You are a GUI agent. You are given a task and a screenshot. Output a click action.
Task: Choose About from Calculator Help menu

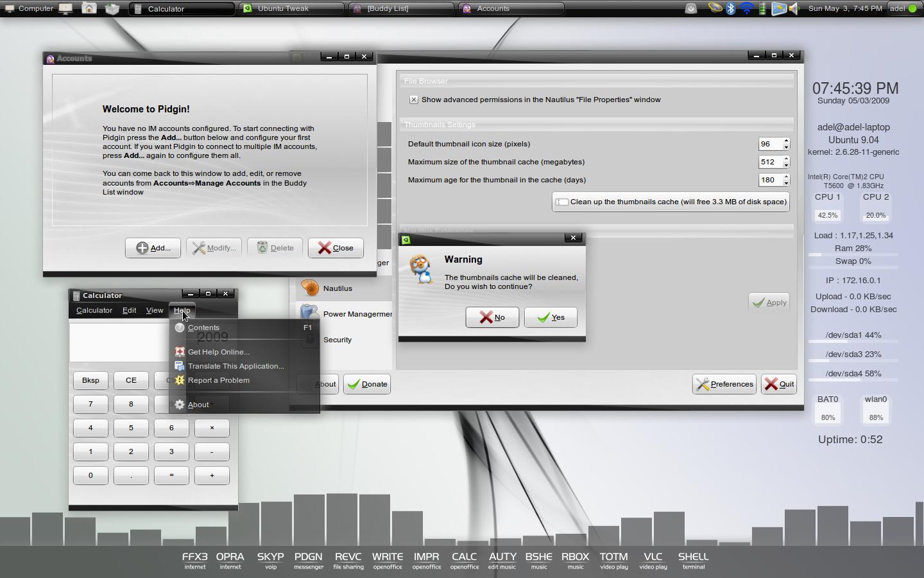tap(244, 405)
